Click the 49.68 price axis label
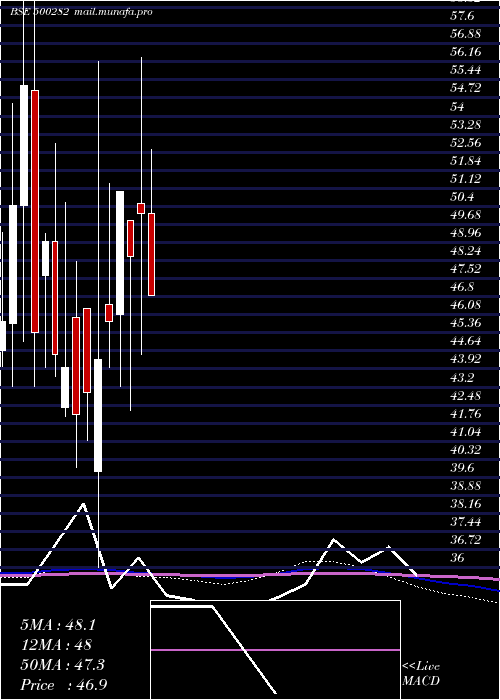The height and width of the screenshot is (700, 500). pos(466,215)
